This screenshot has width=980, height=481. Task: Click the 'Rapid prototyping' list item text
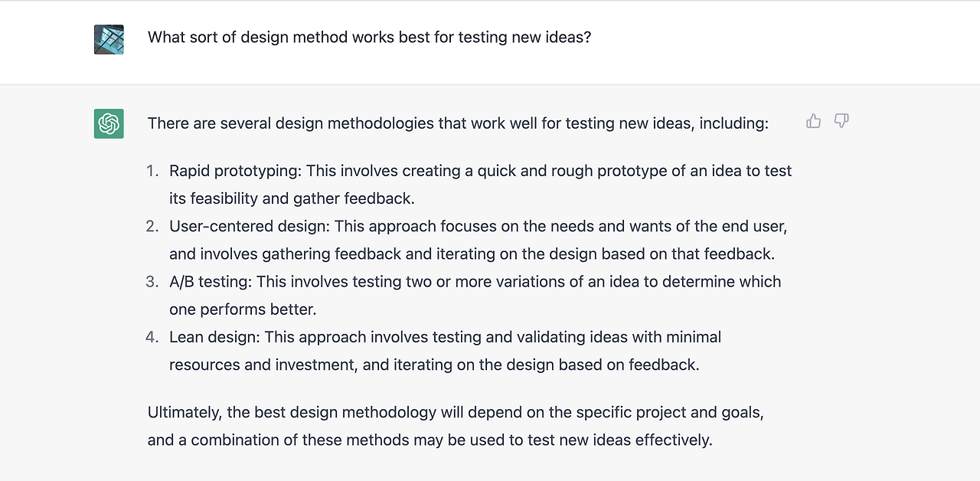pyautogui.click(x=481, y=185)
